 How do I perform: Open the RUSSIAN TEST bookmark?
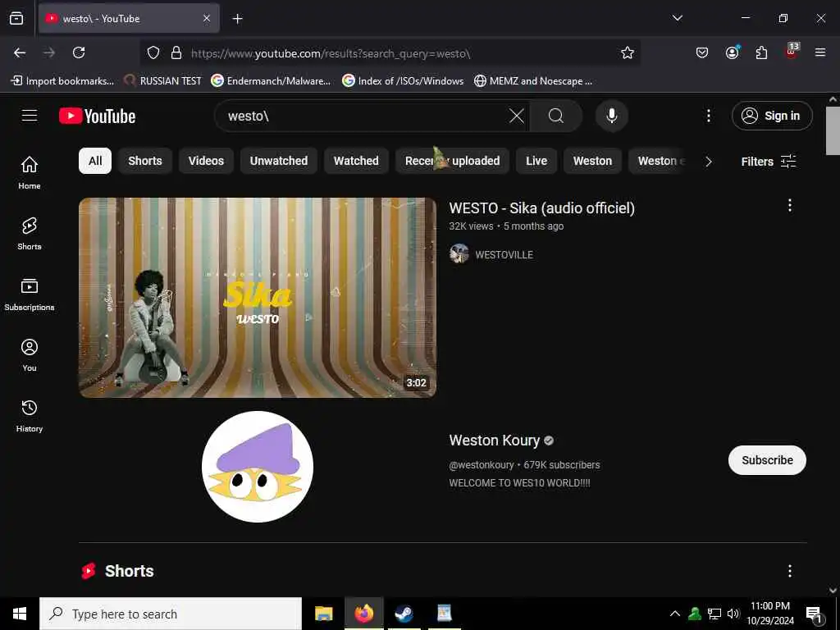point(162,81)
